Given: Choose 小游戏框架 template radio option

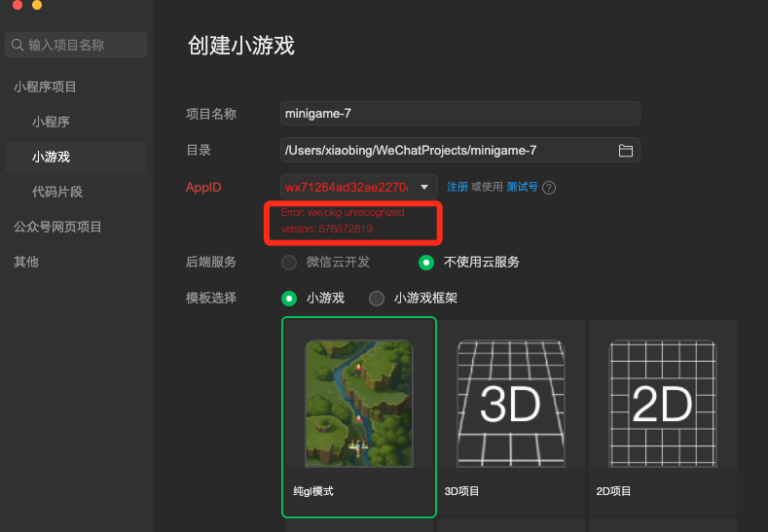Looking at the screenshot, I should point(377,298).
